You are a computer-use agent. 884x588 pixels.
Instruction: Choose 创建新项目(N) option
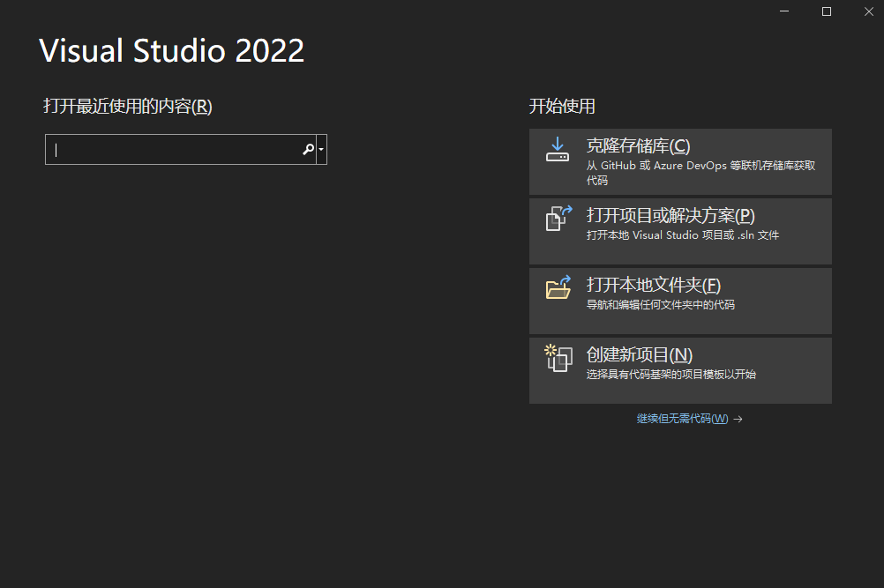680,370
